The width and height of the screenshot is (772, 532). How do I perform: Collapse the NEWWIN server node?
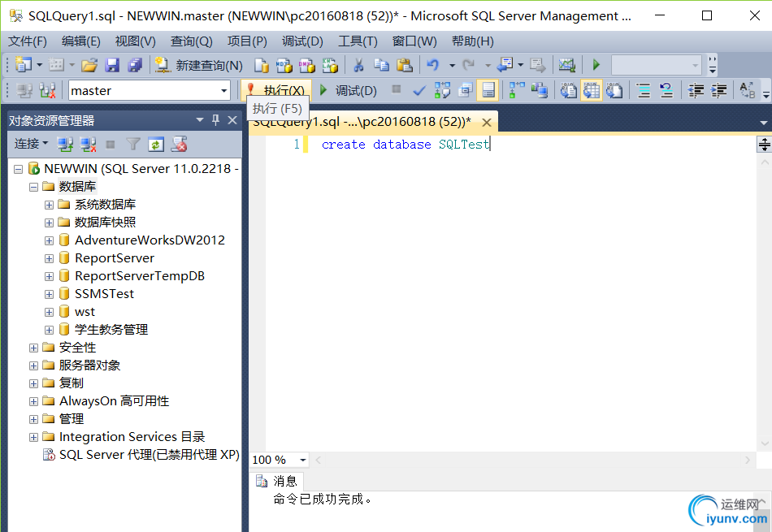(x=18, y=169)
